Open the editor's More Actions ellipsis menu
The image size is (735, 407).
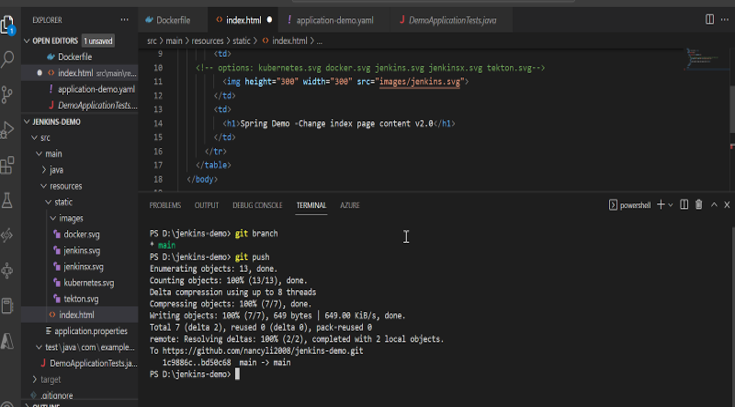pyautogui.click(x=725, y=20)
